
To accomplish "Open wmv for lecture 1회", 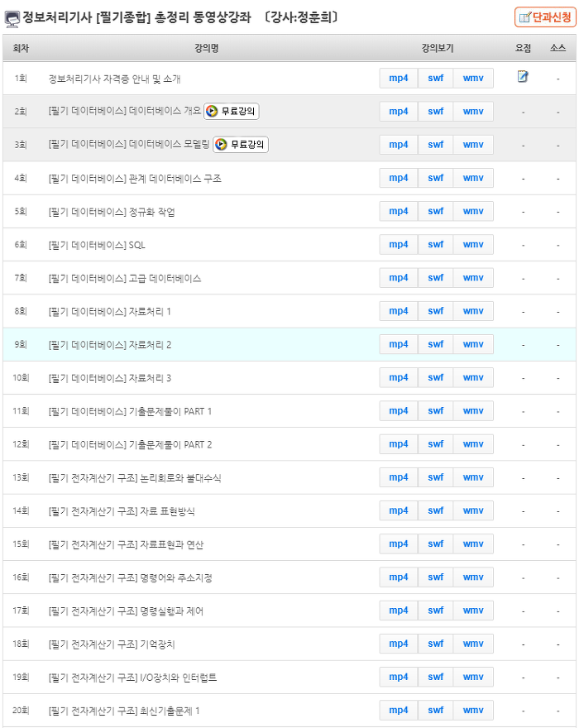I will pos(473,79).
